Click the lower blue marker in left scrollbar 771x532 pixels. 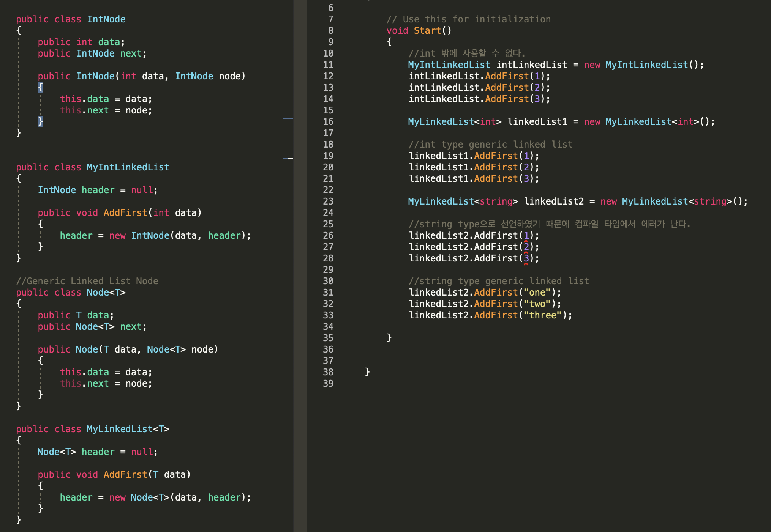(288, 158)
